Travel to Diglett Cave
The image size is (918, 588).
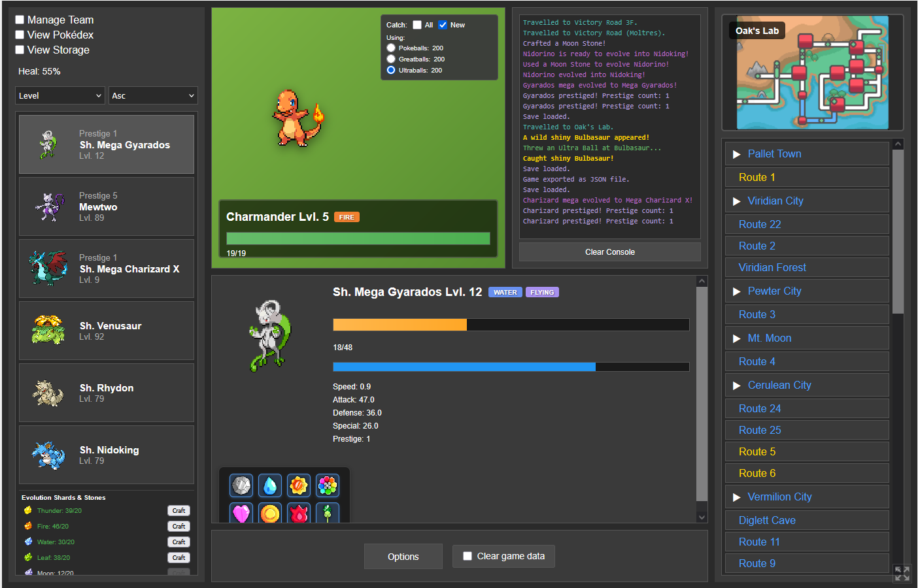[x=807, y=521]
